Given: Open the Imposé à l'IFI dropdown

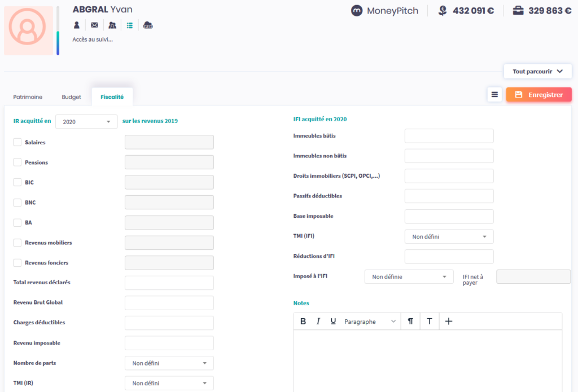Looking at the screenshot, I should tap(409, 277).
